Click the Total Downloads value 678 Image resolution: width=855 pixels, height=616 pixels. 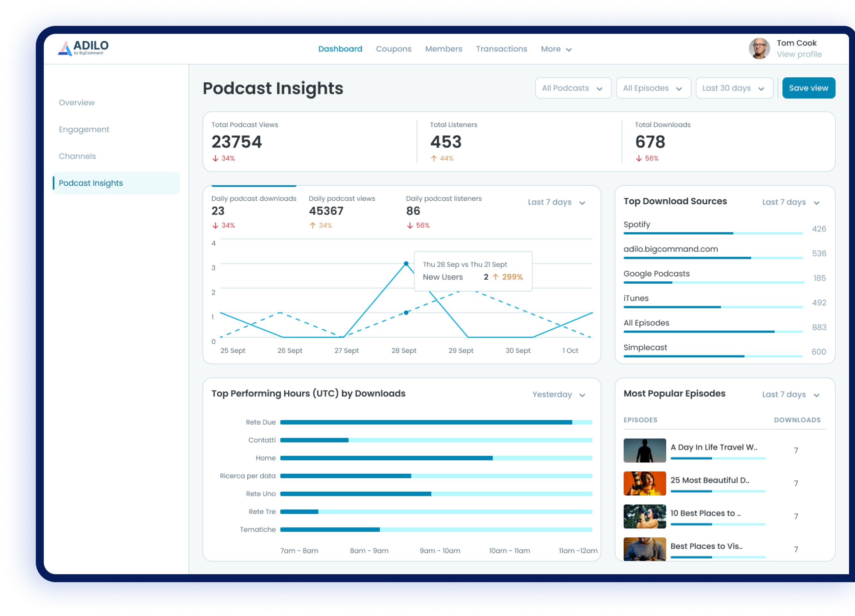pyautogui.click(x=650, y=142)
